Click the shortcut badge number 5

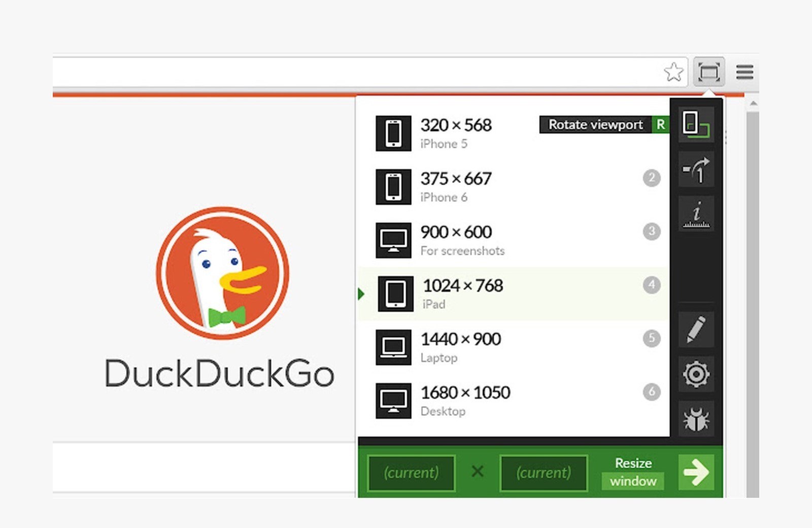point(652,338)
